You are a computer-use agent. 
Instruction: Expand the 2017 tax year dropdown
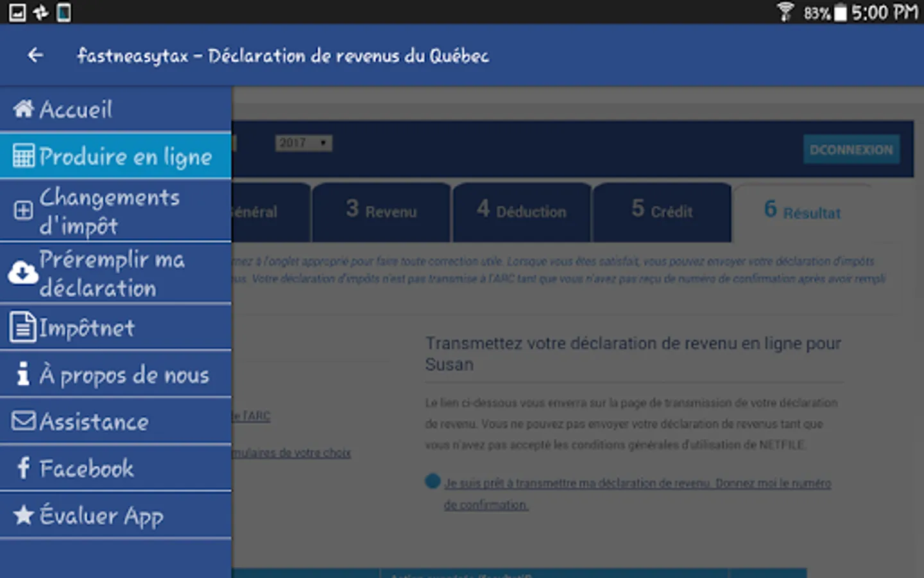click(304, 143)
